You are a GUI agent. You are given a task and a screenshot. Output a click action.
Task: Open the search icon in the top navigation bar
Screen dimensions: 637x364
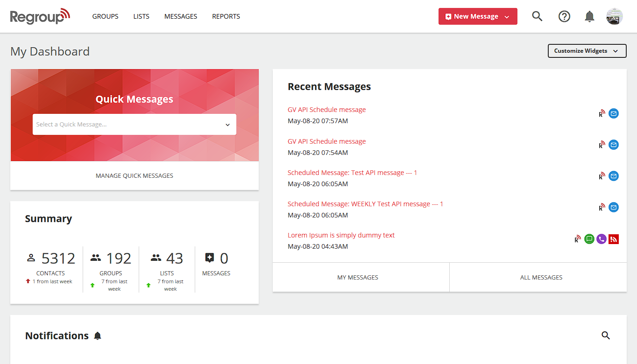(537, 16)
